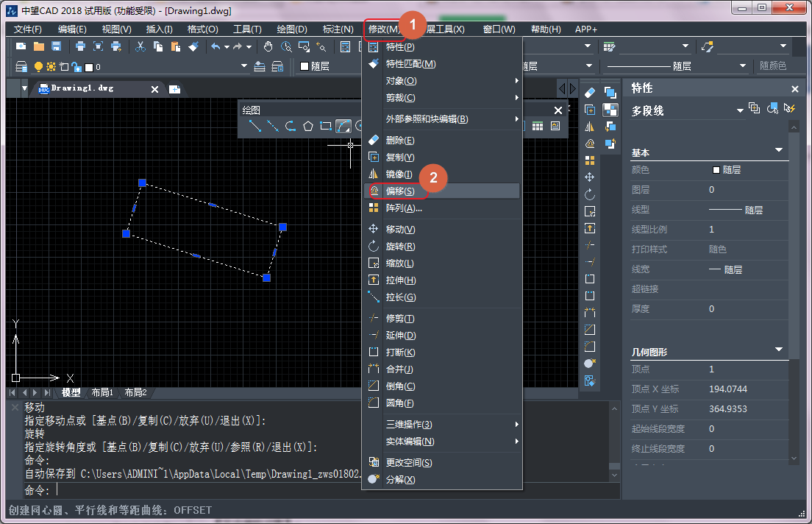Click the Eraser icon in the right toolbar
The width and height of the screenshot is (812, 524).
(x=589, y=93)
